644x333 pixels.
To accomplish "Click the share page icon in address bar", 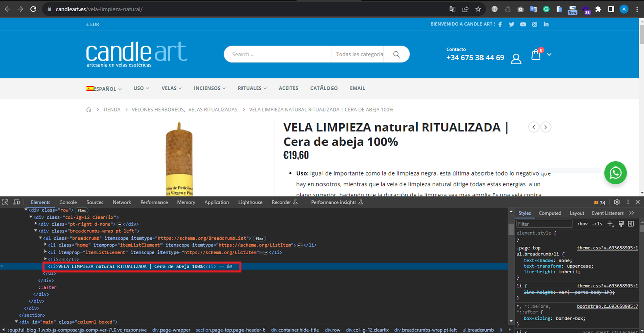I will [x=465, y=9].
